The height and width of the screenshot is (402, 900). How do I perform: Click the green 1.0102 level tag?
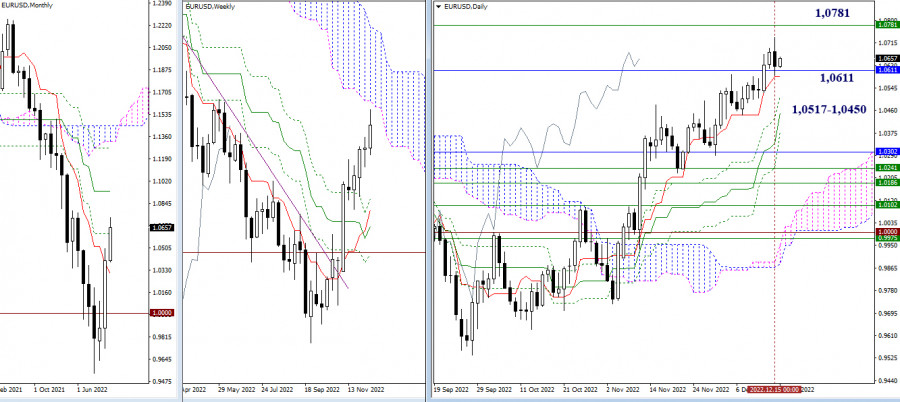tap(887, 204)
